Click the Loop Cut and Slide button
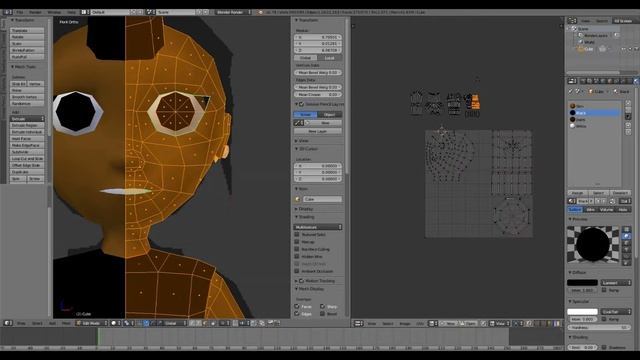 27,158
